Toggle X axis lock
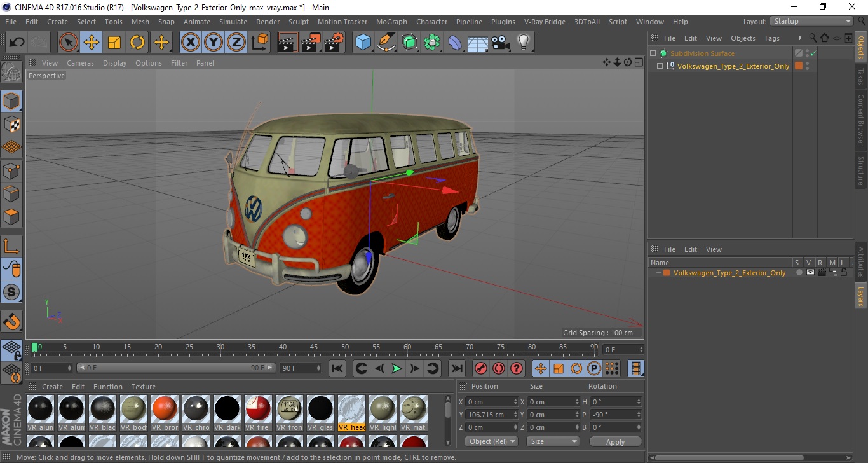The width and height of the screenshot is (868, 463). coord(190,43)
